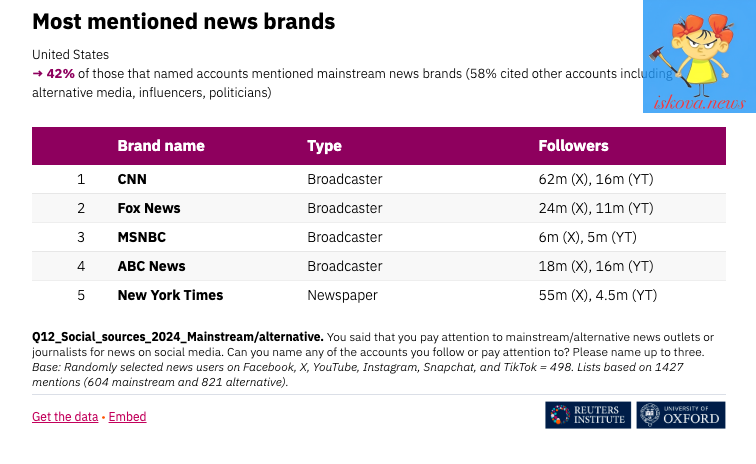756x464 pixels.
Task: Click the bold 42% statistic
Action: pyautogui.click(x=60, y=74)
